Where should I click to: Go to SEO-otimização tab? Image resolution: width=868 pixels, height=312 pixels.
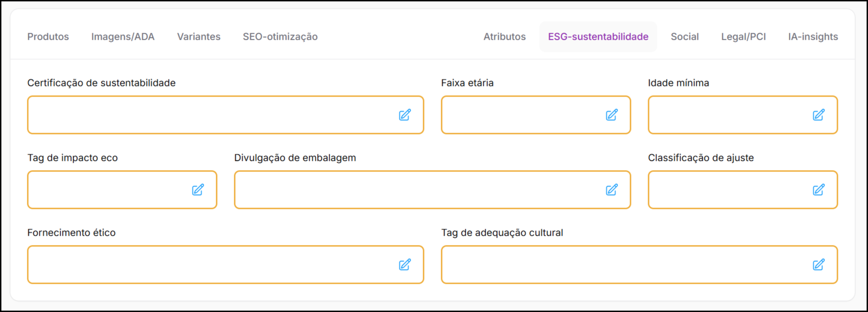pyautogui.click(x=280, y=37)
